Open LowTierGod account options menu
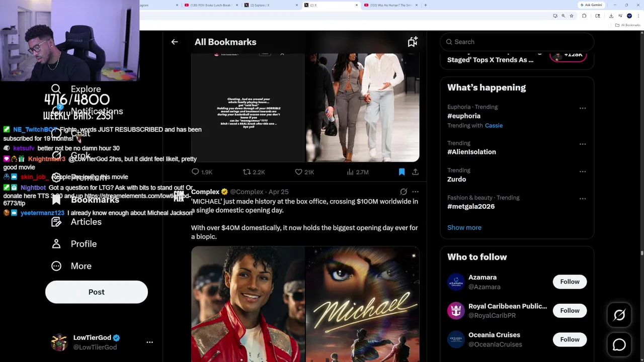This screenshot has width=644, height=362. (x=149, y=342)
